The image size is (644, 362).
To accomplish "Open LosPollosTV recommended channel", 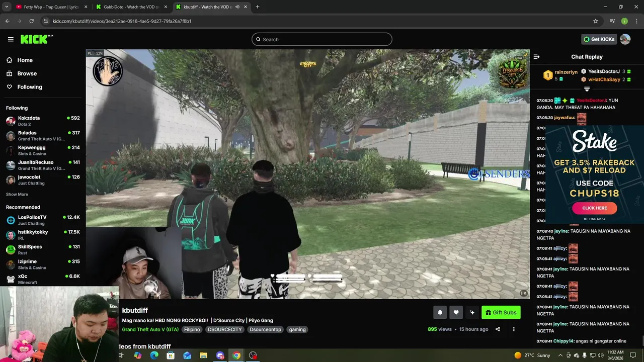I will coord(43,220).
